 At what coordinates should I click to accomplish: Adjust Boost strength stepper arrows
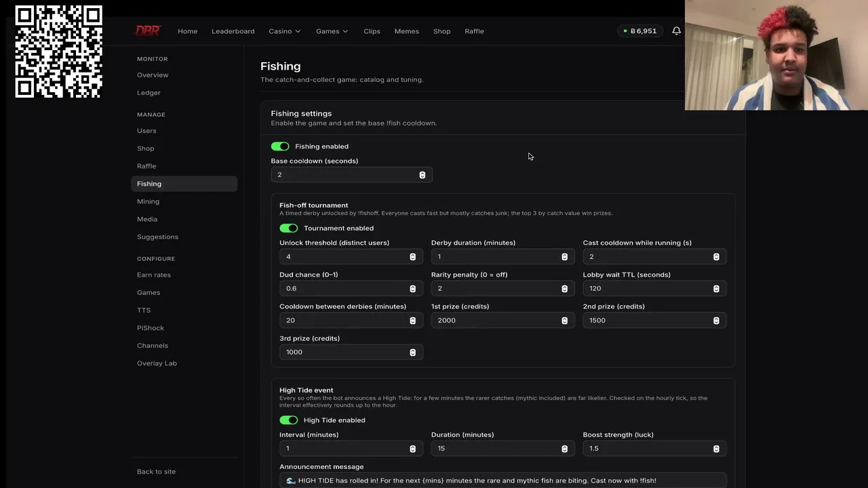[x=716, y=449]
